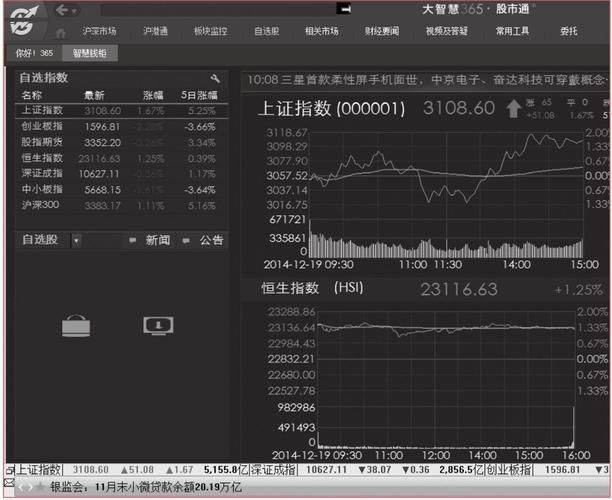
Task: Click the 上证指数 volume bar chart
Action: 447,238
